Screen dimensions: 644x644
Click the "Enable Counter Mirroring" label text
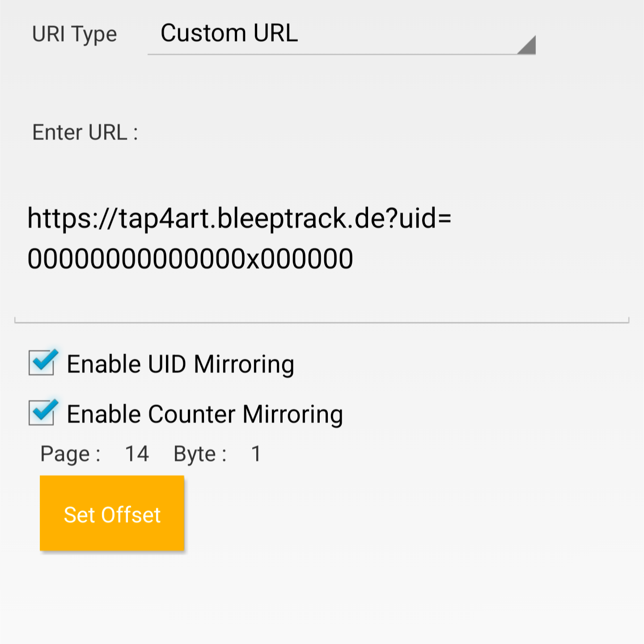click(205, 414)
